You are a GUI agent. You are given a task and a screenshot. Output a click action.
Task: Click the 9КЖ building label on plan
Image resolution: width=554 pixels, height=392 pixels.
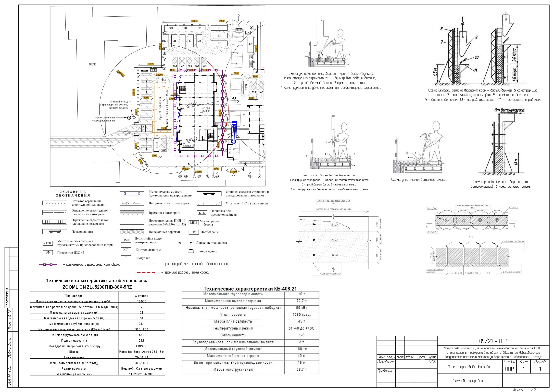(x=92, y=64)
